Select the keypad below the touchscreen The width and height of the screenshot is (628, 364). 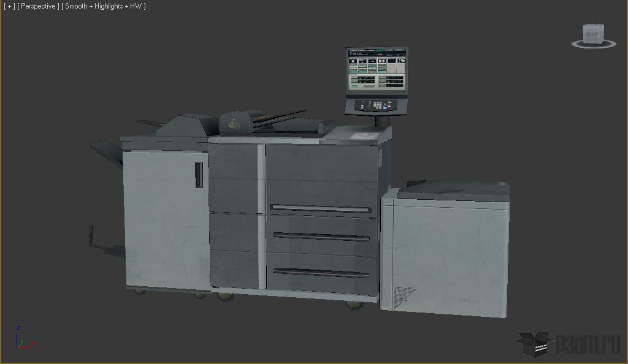coord(375,105)
